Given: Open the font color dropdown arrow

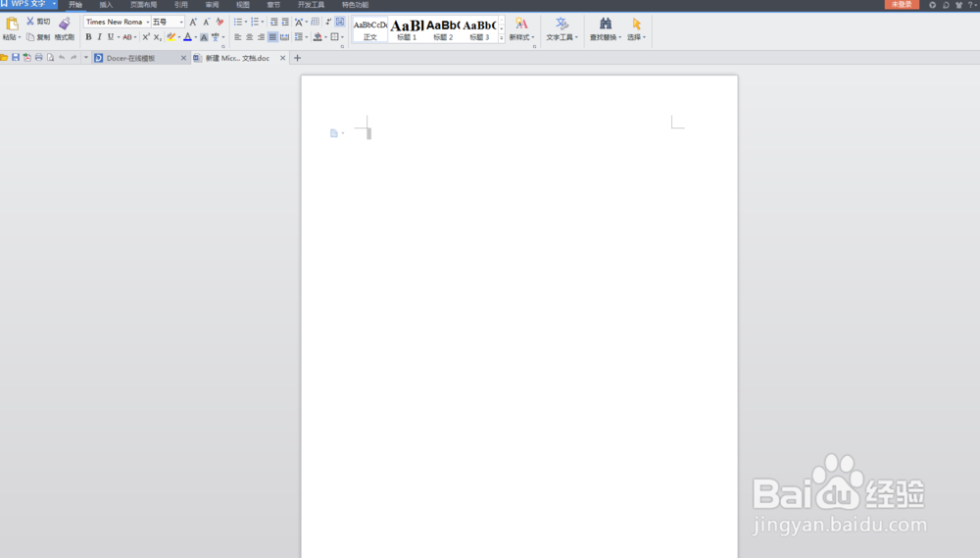Looking at the screenshot, I should click(x=195, y=37).
